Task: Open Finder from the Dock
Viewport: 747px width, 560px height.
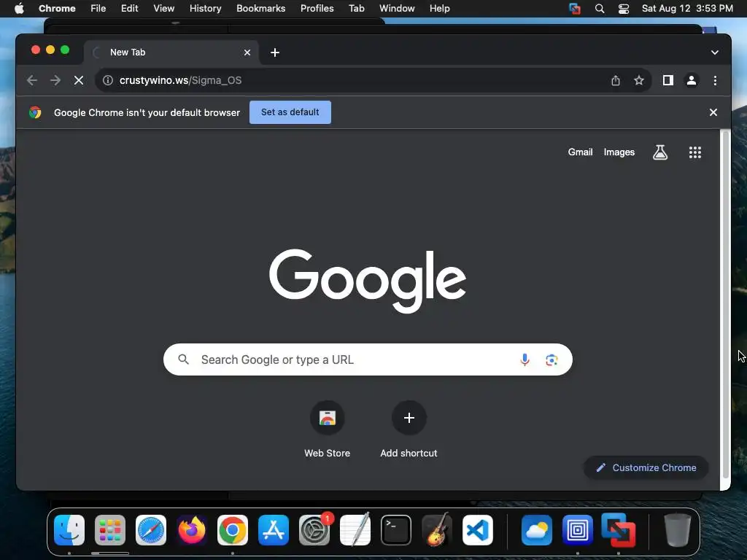Action: (x=69, y=530)
